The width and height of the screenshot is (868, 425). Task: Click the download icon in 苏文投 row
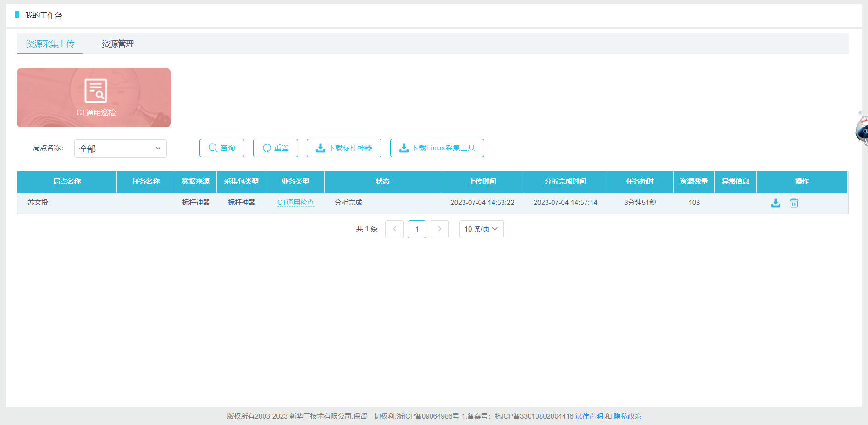pyautogui.click(x=776, y=203)
